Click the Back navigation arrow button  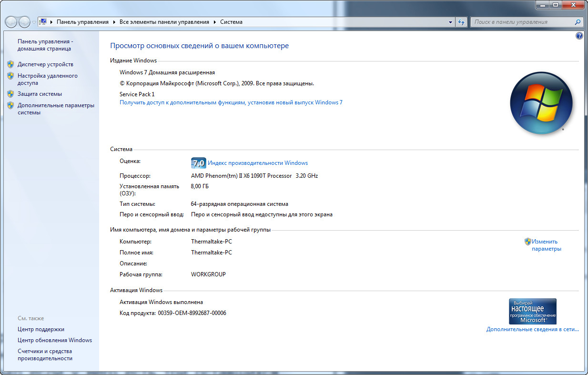click(x=11, y=22)
